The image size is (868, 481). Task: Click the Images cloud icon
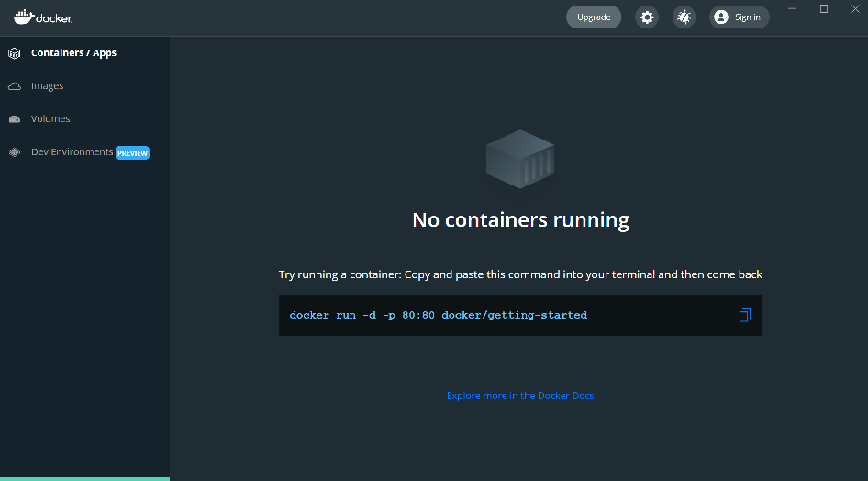pos(15,85)
